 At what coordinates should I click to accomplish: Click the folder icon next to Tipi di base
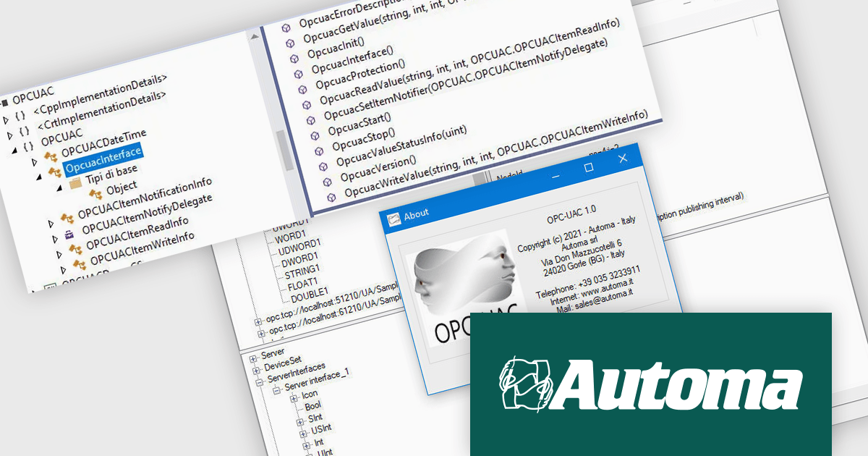(x=75, y=185)
